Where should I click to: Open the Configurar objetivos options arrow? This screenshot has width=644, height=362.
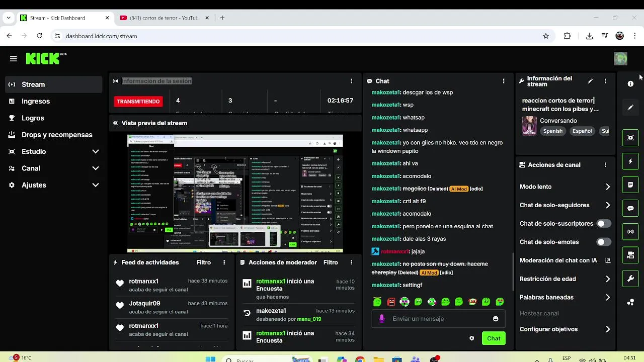(608, 329)
